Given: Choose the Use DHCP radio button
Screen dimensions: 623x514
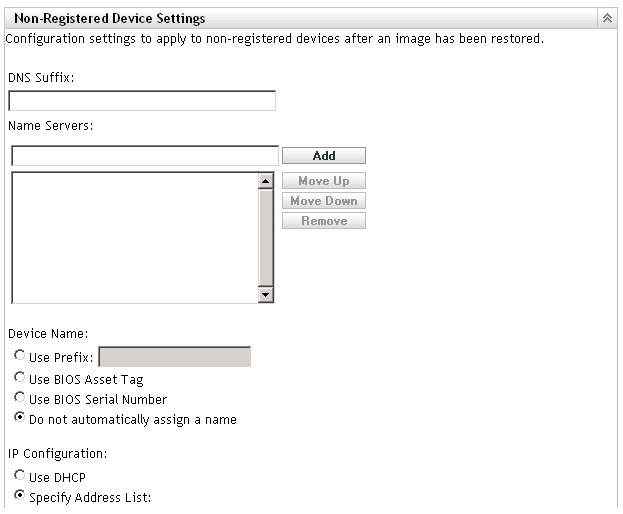Looking at the screenshot, I should (19, 475).
